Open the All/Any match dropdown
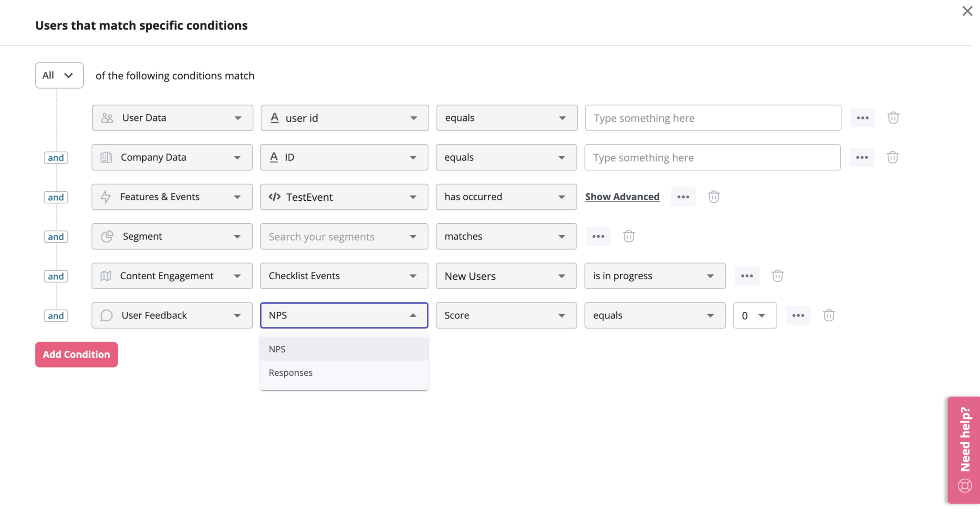Screen dimensions: 980x524 (x=59, y=75)
